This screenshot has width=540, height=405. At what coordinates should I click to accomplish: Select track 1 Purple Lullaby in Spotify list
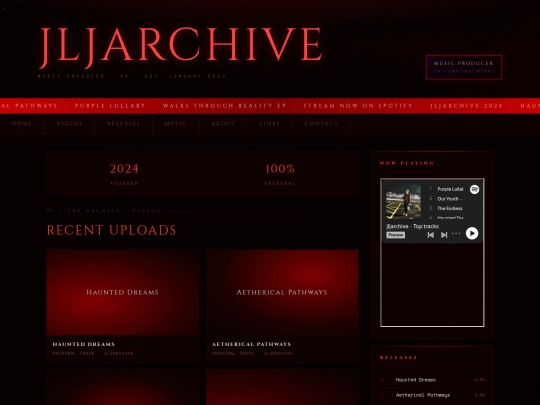(x=446, y=189)
